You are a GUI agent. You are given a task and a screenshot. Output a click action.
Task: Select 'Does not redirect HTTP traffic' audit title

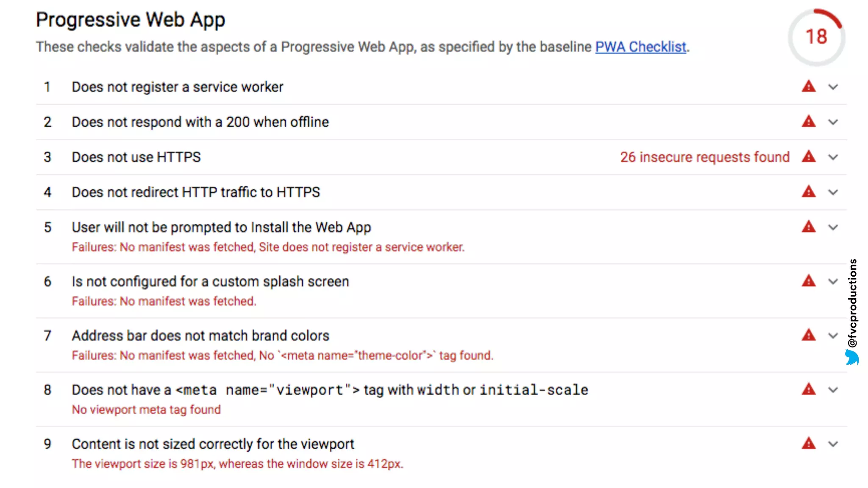tap(196, 192)
